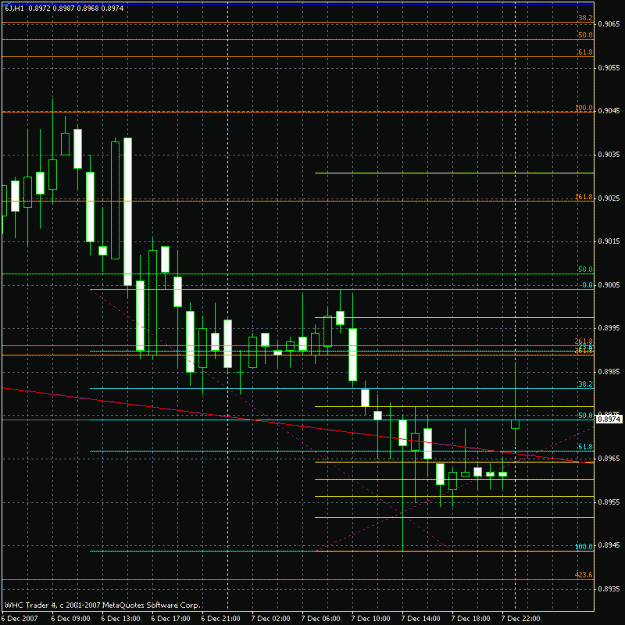Click the tall white candle at 6 Dec 14:00
Image resolution: width=625 pixels, height=625 pixels.
[128, 212]
